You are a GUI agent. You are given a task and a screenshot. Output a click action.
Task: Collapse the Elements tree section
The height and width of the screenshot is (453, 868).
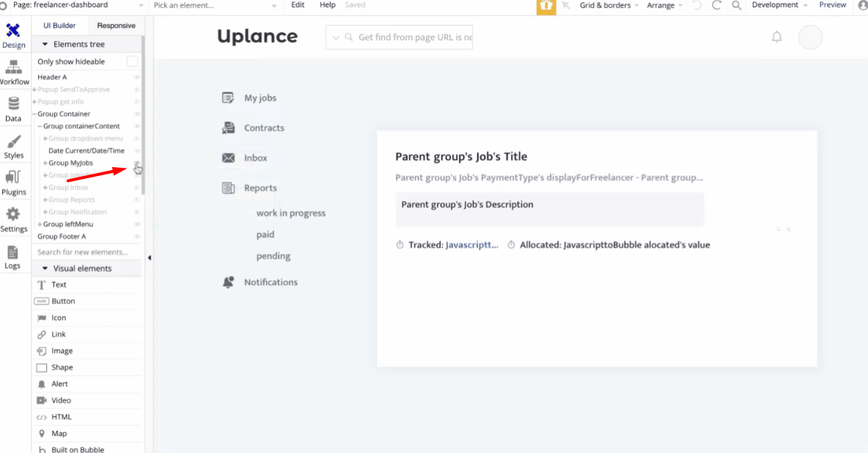(x=45, y=45)
